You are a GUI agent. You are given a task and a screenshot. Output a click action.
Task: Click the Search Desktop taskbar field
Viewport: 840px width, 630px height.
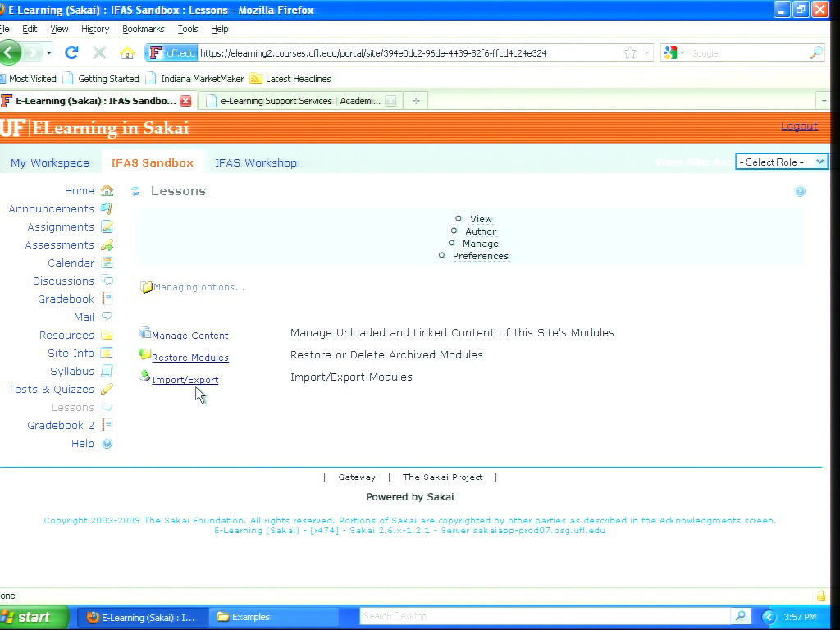tap(545, 616)
